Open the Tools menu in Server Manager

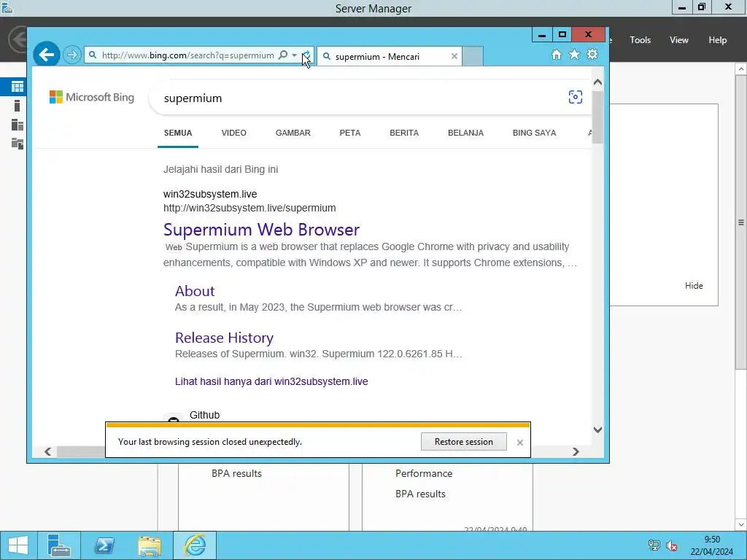640,40
